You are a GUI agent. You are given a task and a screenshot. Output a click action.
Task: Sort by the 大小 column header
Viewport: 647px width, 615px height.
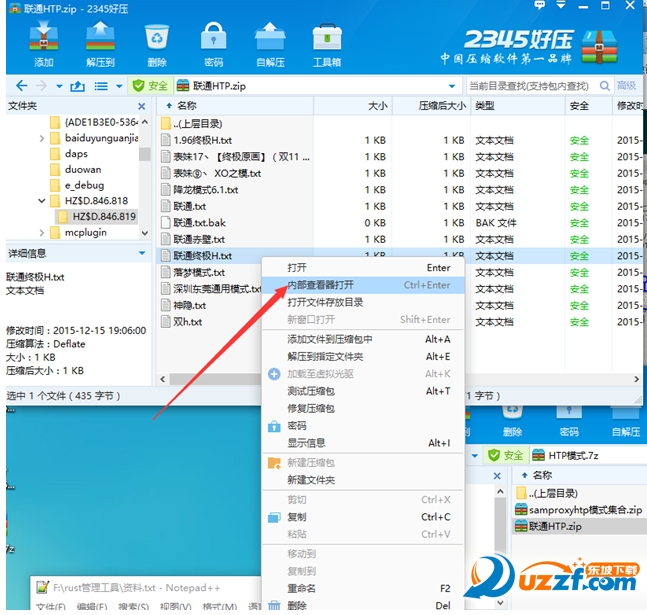[353, 106]
